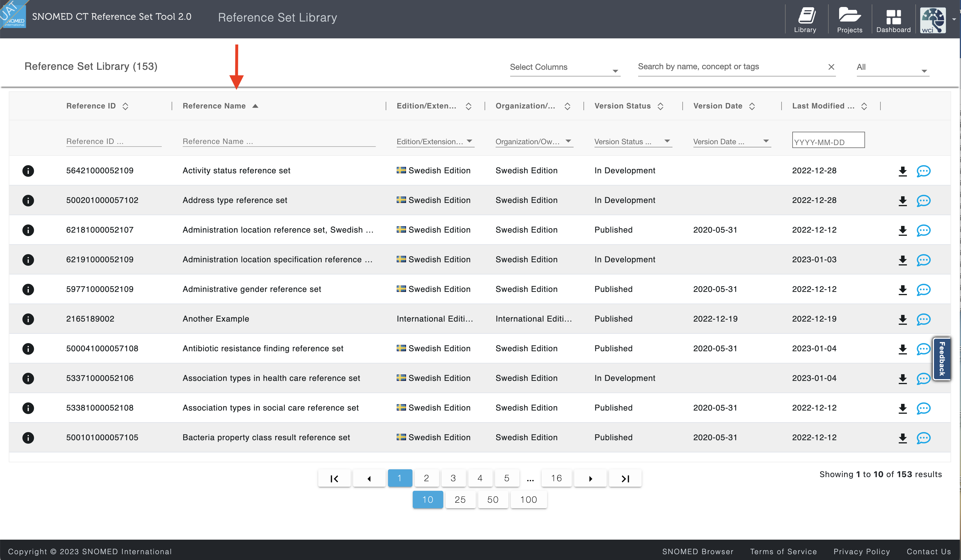
Task: Open comments for Association types in social care
Action: click(923, 408)
